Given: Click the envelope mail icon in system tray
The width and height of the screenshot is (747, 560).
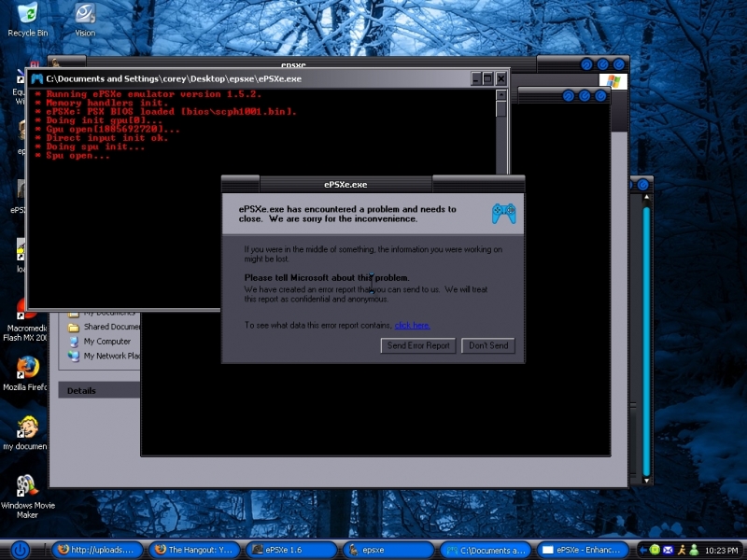Looking at the screenshot, I should 668,550.
